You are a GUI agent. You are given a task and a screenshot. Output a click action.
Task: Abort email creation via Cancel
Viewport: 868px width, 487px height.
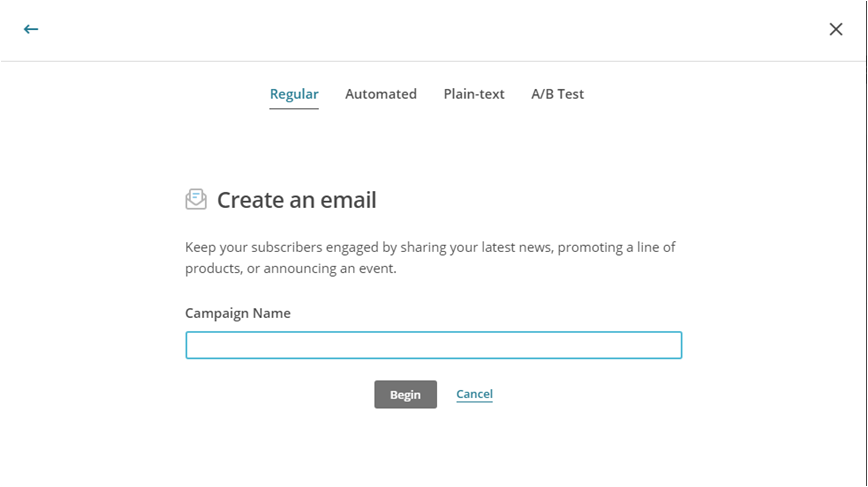point(474,394)
